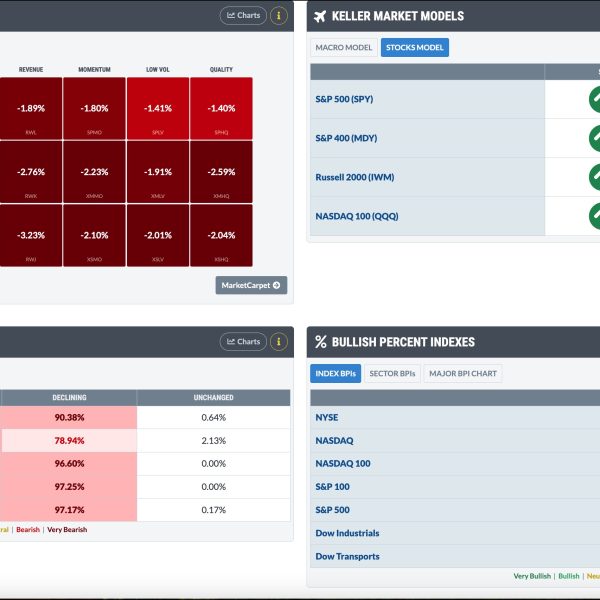Click the 96.60% declining value
The width and height of the screenshot is (600, 600).
(69, 464)
